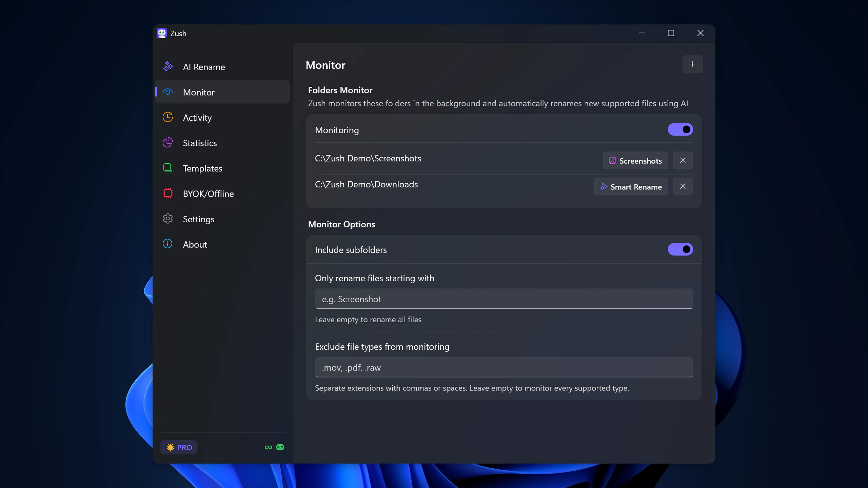Click the green infinity icon
The width and height of the screenshot is (868, 488).
point(268,447)
